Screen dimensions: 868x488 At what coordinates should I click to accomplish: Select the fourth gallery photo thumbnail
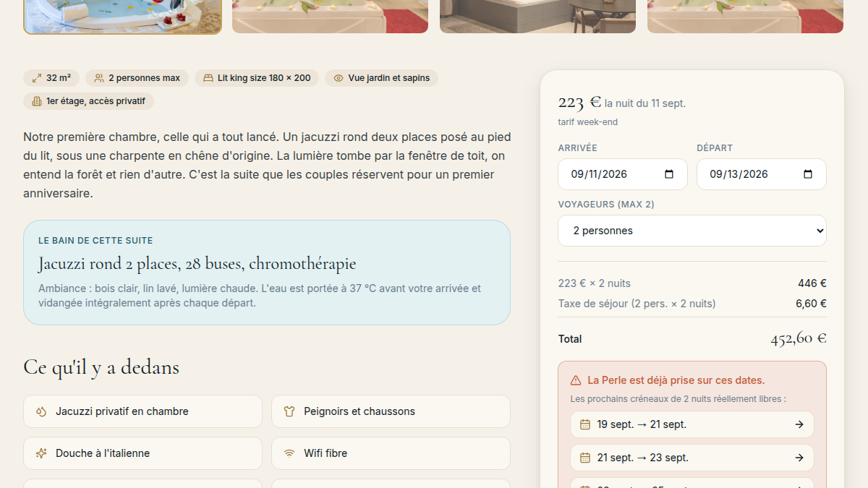point(745,17)
